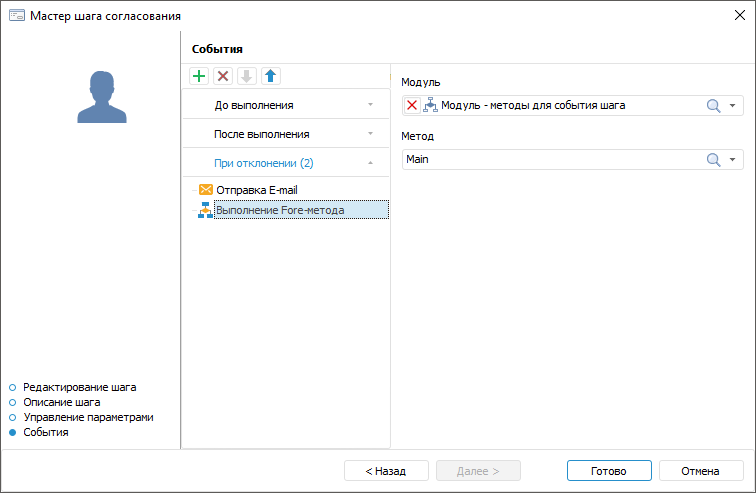Clear the module with red X icon

412,105
